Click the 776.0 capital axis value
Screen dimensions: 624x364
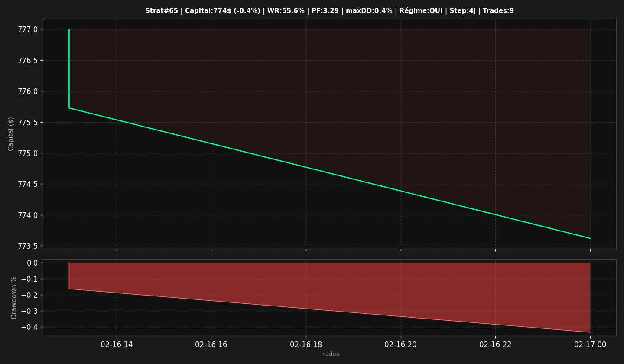click(x=28, y=91)
